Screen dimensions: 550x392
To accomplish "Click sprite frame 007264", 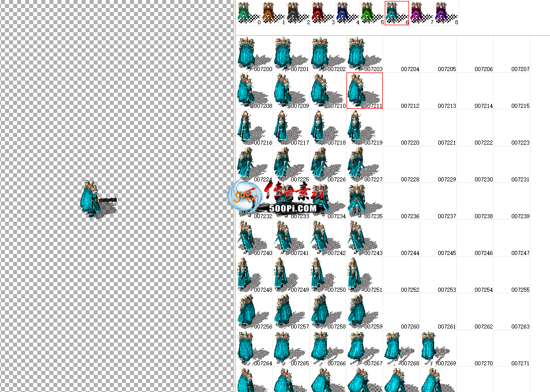I will [254, 349].
